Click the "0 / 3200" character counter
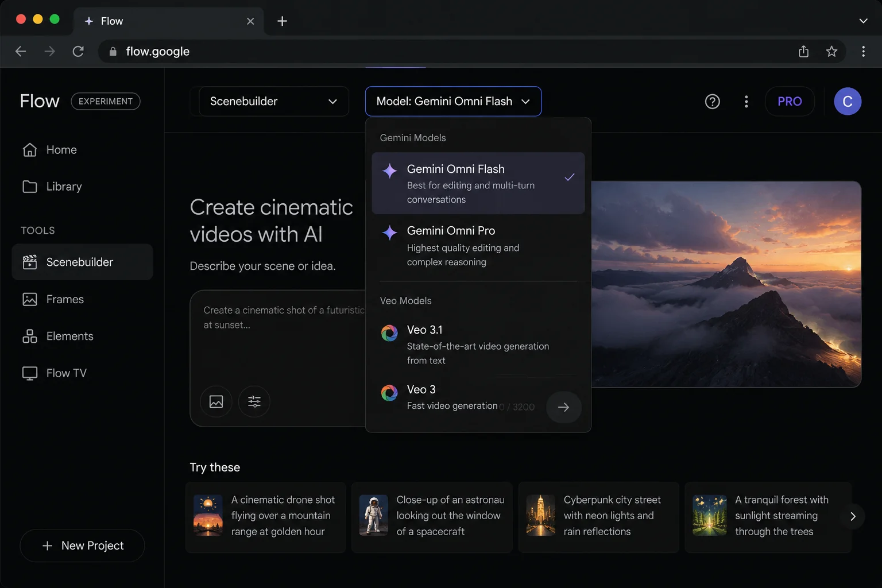This screenshot has width=882, height=588. point(517,407)
